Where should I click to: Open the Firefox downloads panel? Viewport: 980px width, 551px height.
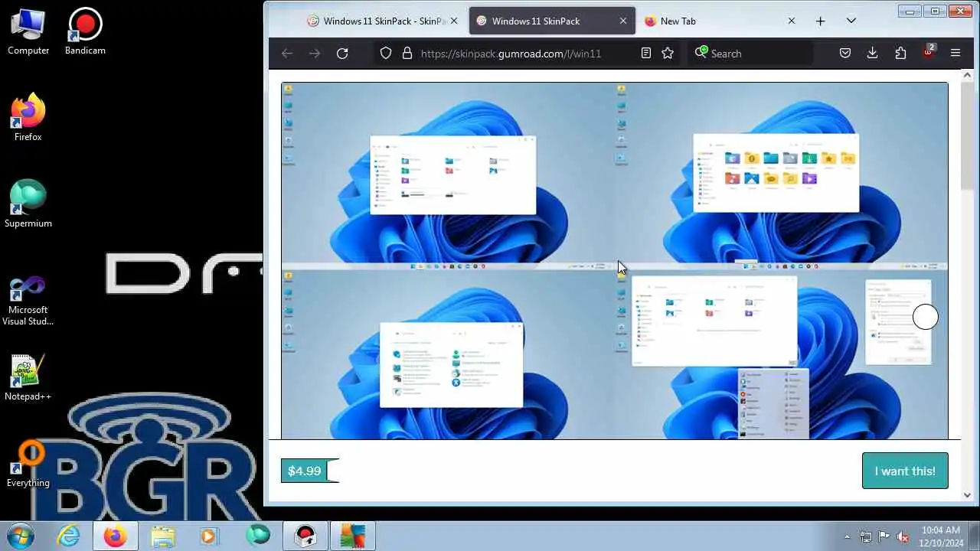(872, 54)
